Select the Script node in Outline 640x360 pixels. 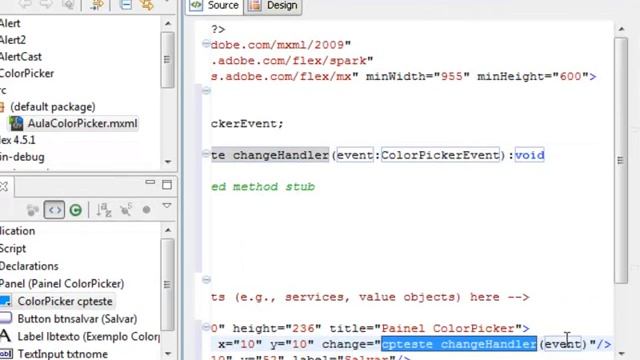pyautogui.click(x=13, y=249)
